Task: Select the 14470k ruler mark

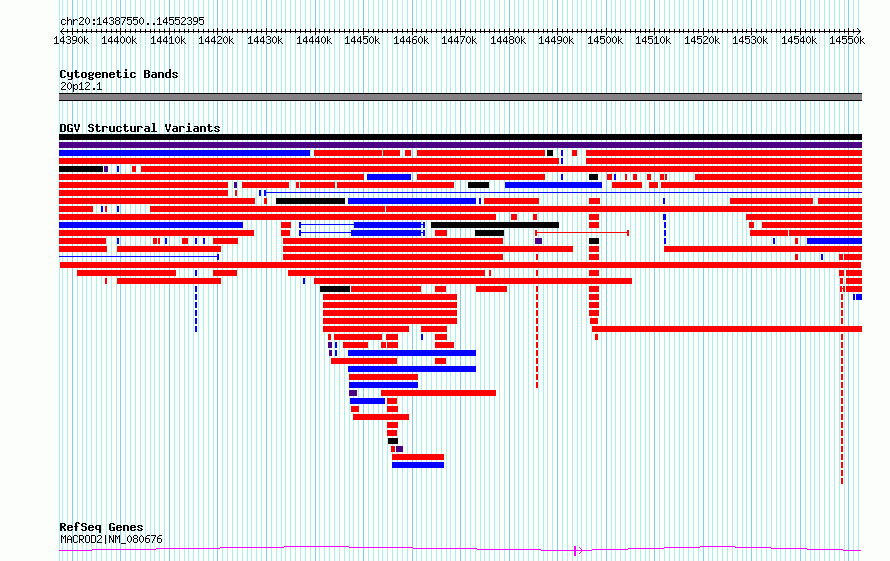Action: [459, 40]
